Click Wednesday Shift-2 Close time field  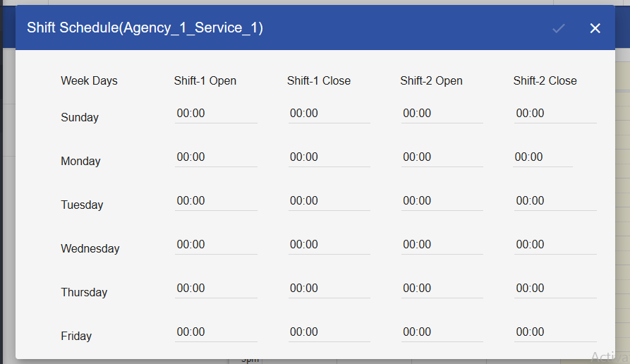pos(555,245)
